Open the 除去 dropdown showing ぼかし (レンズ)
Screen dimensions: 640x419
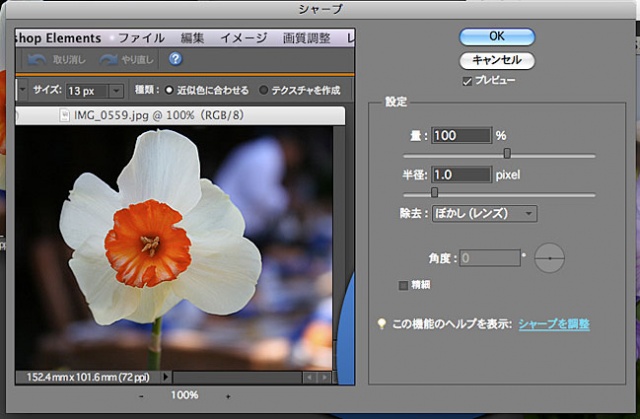pos(485,213)
